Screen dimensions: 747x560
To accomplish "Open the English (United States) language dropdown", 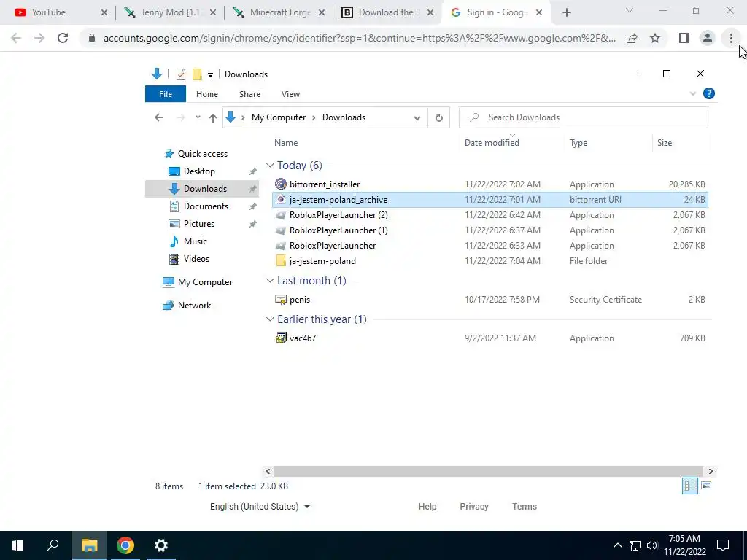I will [x=260, y=507].
